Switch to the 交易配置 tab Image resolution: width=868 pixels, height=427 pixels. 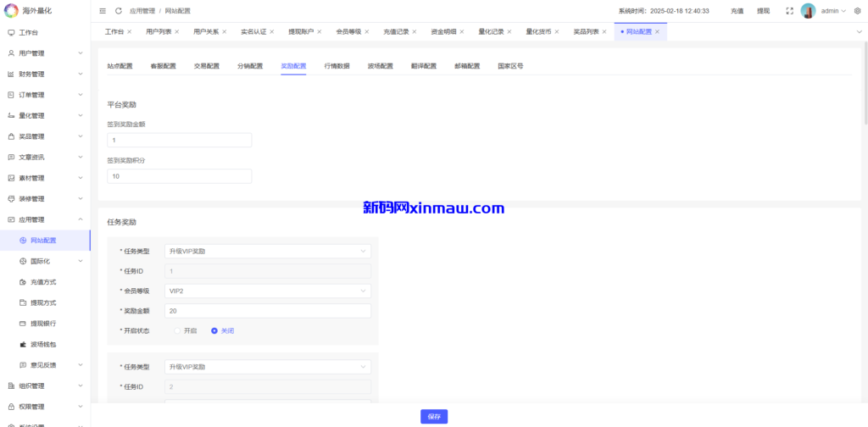(207, 66)
